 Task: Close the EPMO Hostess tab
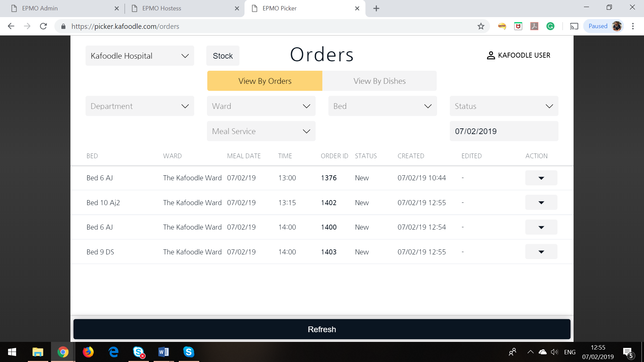[237, 8]
